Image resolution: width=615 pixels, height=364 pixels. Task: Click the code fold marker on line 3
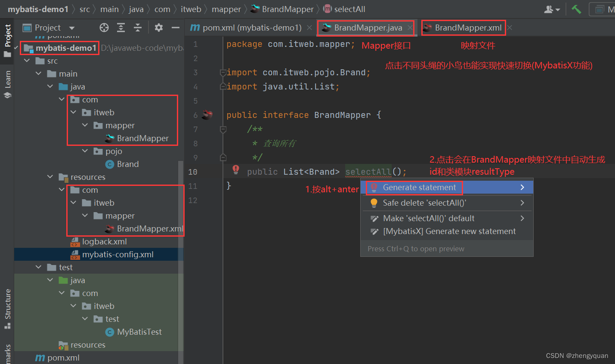tap(223, 72)
